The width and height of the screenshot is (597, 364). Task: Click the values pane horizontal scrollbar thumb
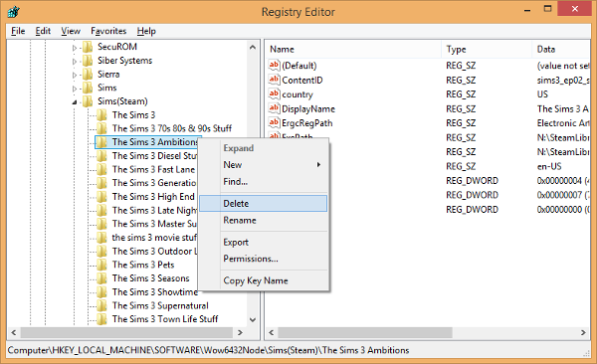pos(365,333)
